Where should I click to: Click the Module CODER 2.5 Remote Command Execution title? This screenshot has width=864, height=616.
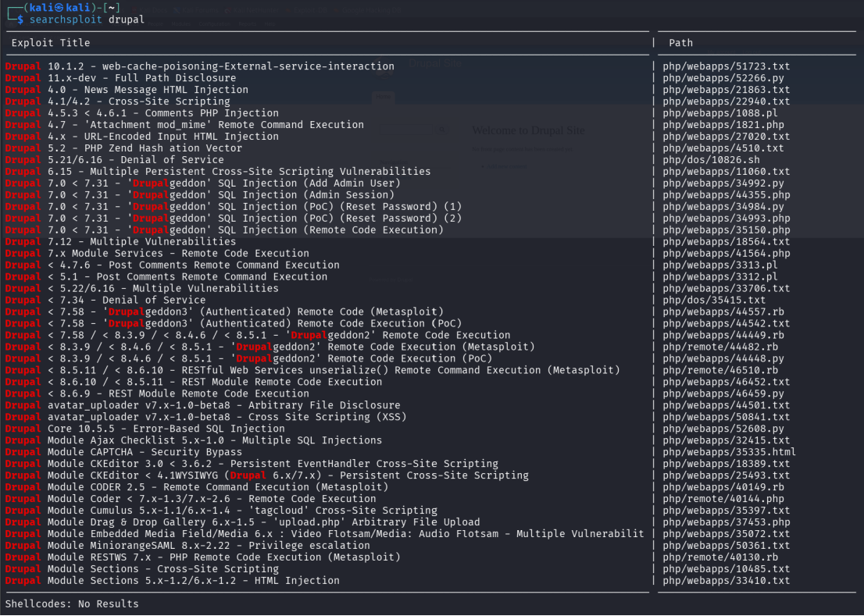point(197,487)
